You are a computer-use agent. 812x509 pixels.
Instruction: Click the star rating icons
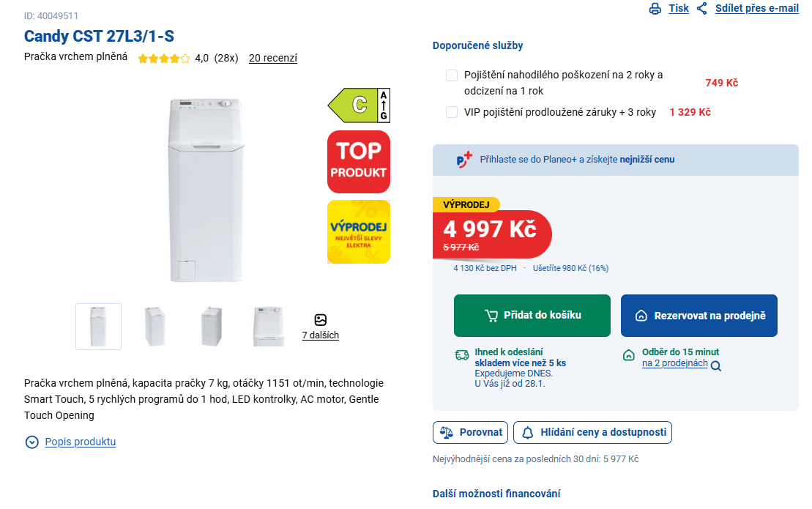click(x=164, y=59)
